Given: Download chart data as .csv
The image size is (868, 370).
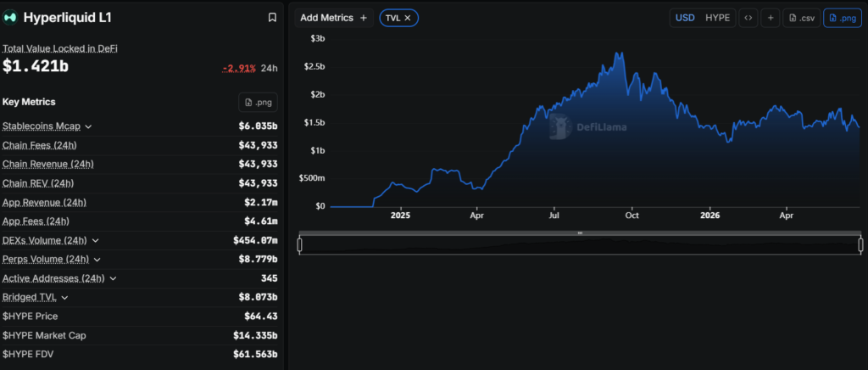Looking at the screenshot, I should (801, 18).
